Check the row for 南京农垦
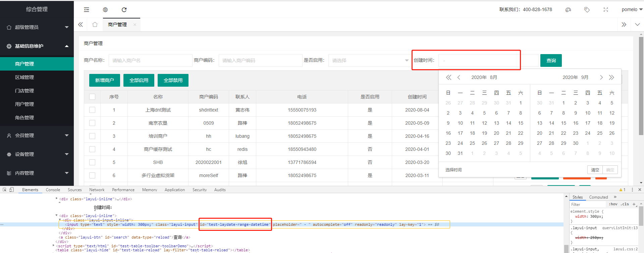This screenshot has height=253, width=644. tap(92, 123)
